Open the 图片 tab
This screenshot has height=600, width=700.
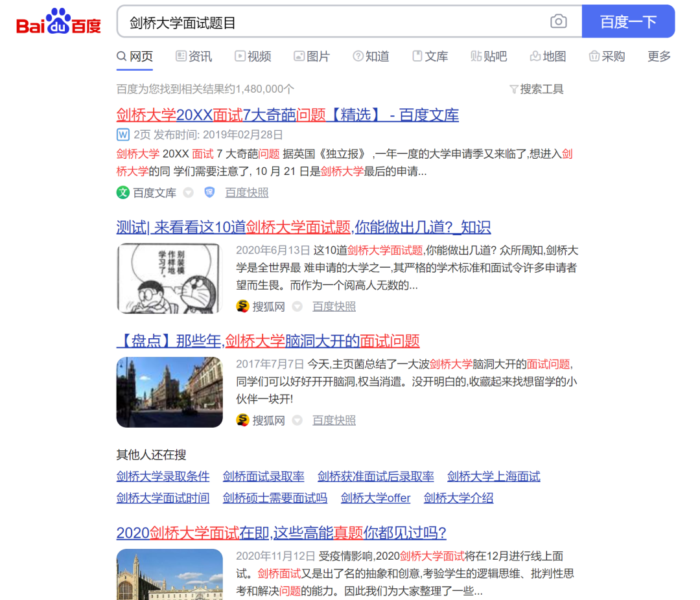point(312,56)
